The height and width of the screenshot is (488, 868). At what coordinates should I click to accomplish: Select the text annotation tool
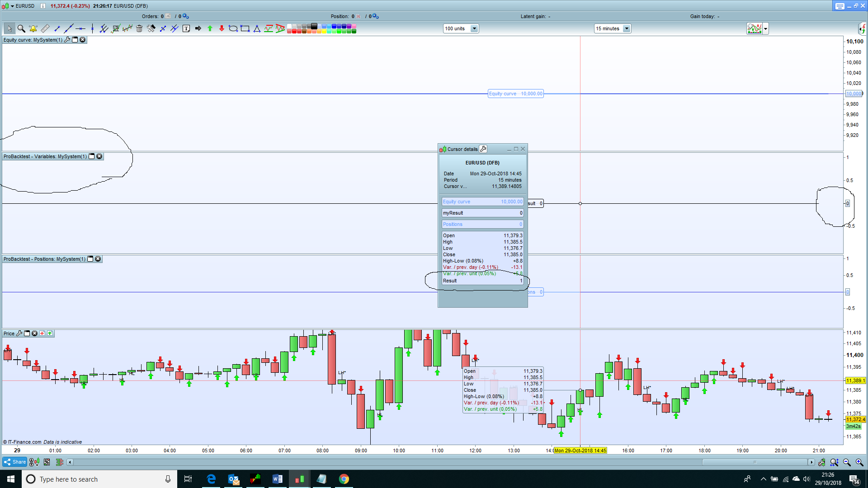[x=186, y=28]
